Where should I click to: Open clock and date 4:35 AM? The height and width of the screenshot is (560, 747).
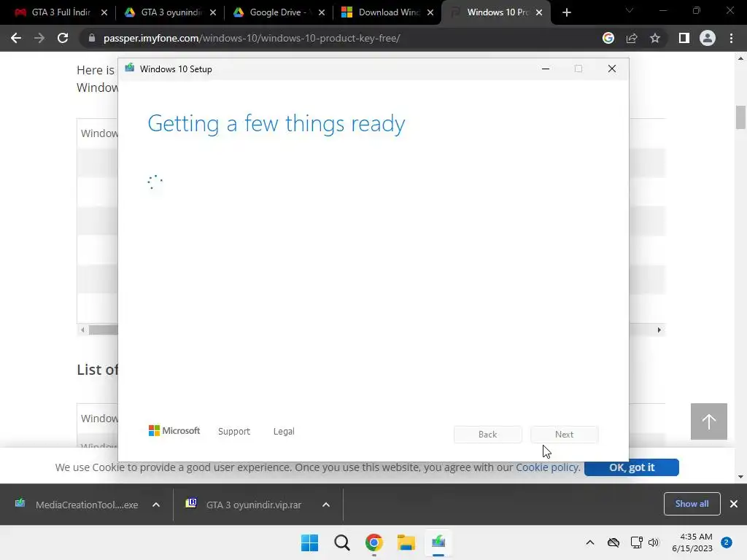tap(692, 542)
